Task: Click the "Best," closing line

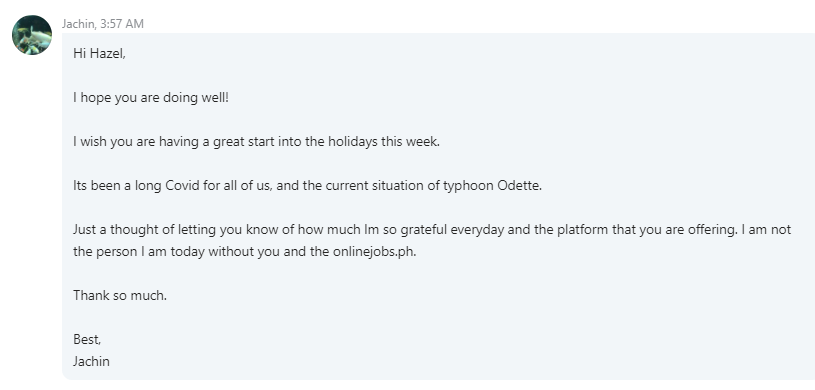Action: (87, 340)
